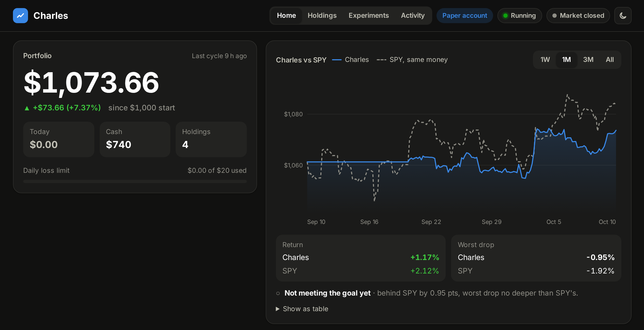Click the Today $0.00 card
Viewport: 644px width, 330px height.
pyautogui.click(x=59, y=139)
